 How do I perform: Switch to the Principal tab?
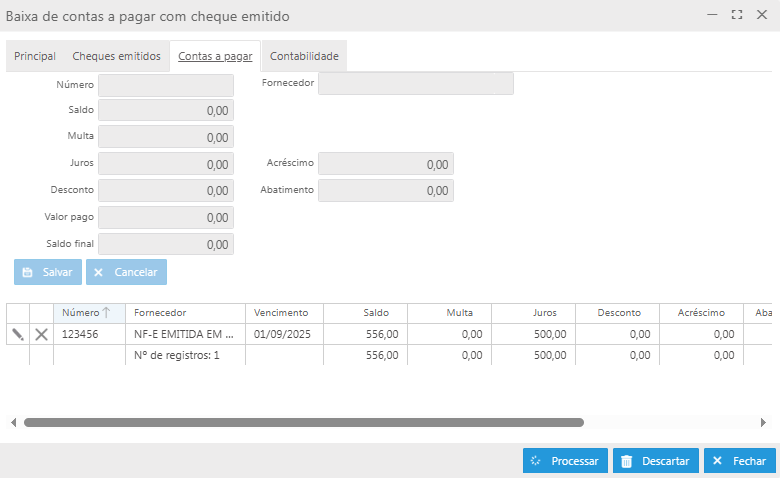[35, 57]
